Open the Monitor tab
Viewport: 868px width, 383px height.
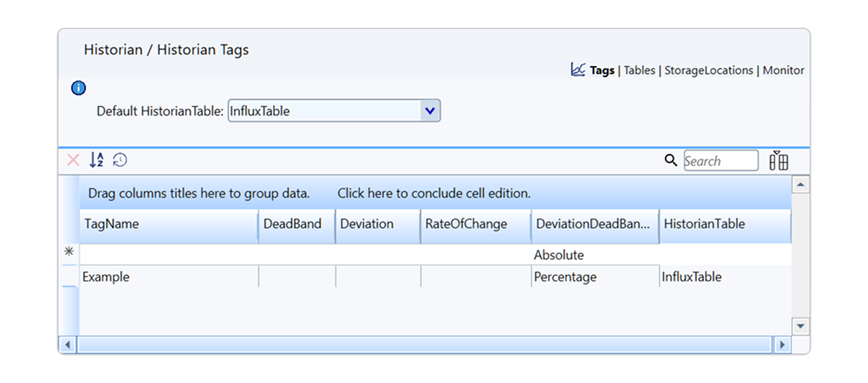pyautogui.click(x=784, y=70)
